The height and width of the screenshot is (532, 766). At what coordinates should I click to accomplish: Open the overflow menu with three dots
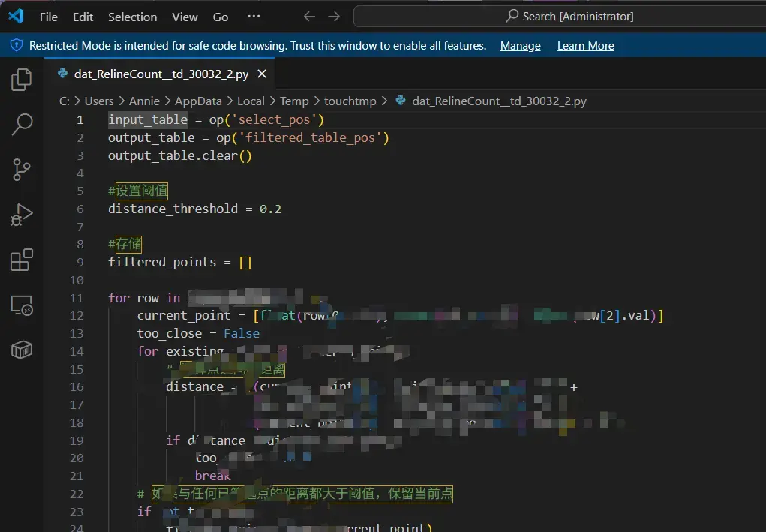tap(253, 15)
